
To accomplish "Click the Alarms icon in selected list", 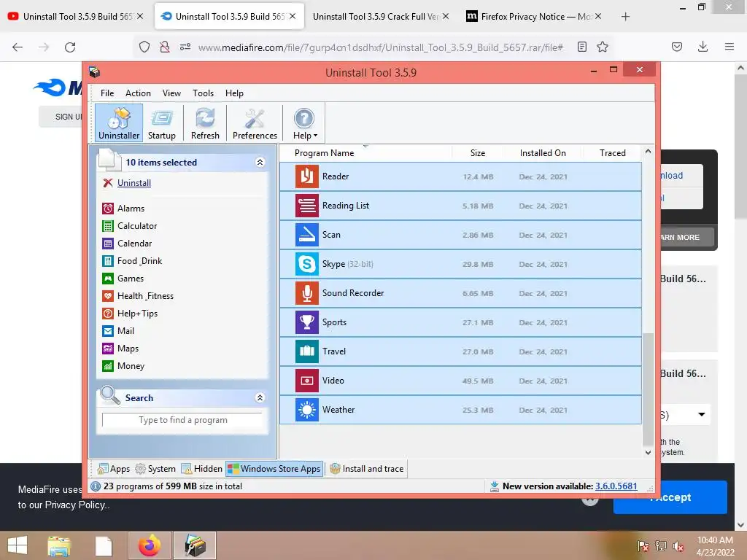I will [x=108, y=209].
